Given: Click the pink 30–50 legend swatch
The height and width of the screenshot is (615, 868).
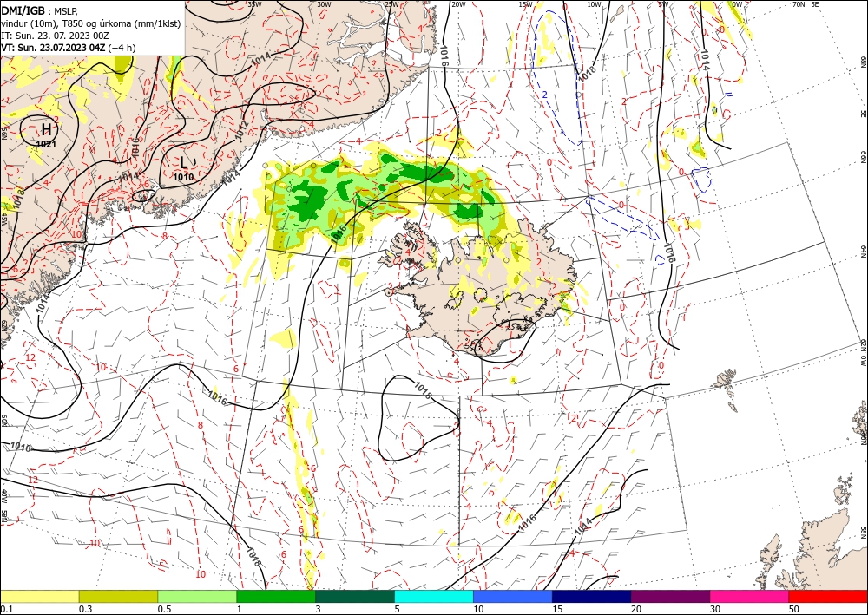Looking at the screenshot, I should coord(750,596).
